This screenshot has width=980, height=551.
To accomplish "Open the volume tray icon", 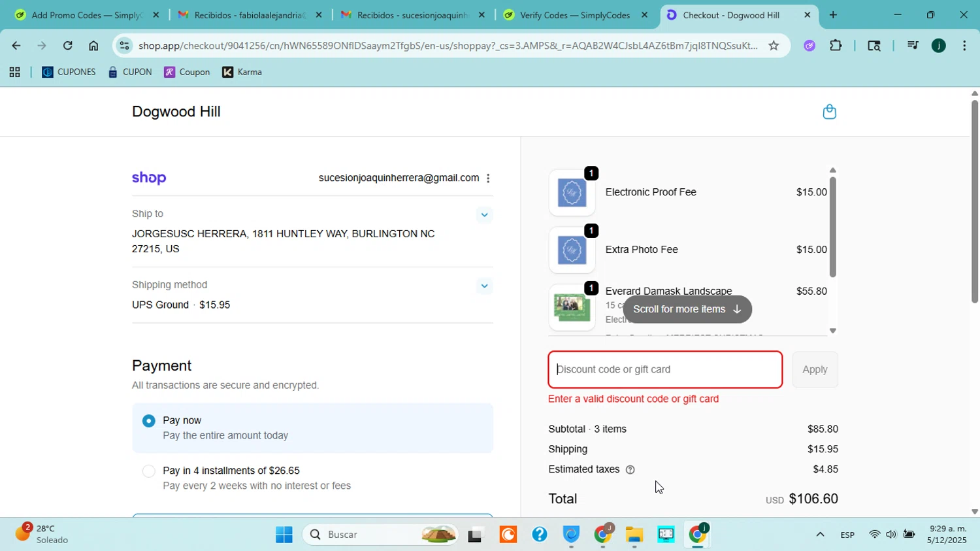I will tap(891, 535).
